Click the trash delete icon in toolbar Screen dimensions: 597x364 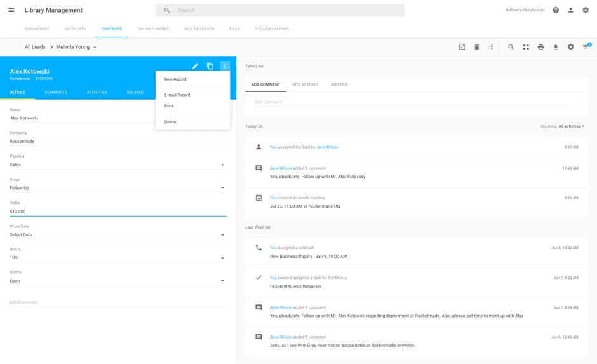click(x=477, y=47)
